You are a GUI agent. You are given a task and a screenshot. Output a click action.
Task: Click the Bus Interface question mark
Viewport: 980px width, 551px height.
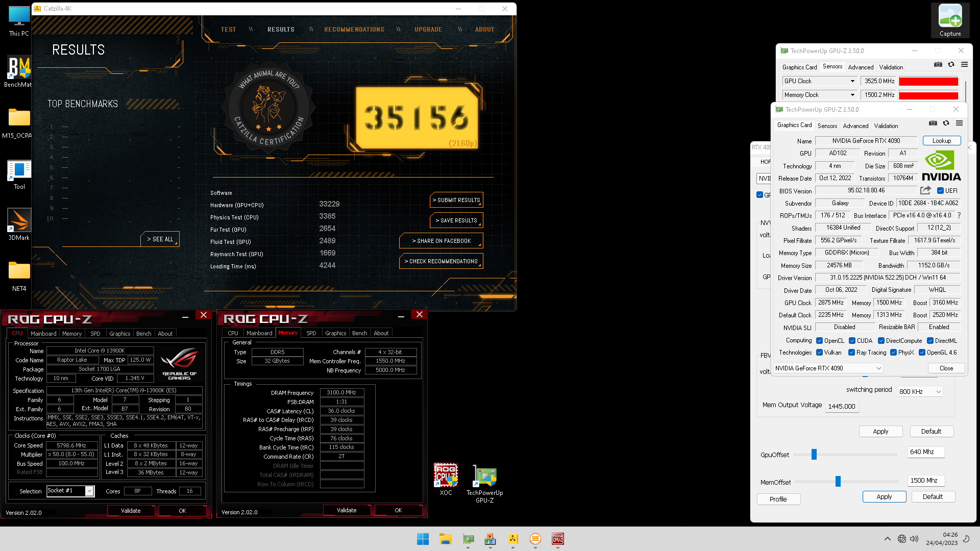pyautogui.click(x=959, y=215)
